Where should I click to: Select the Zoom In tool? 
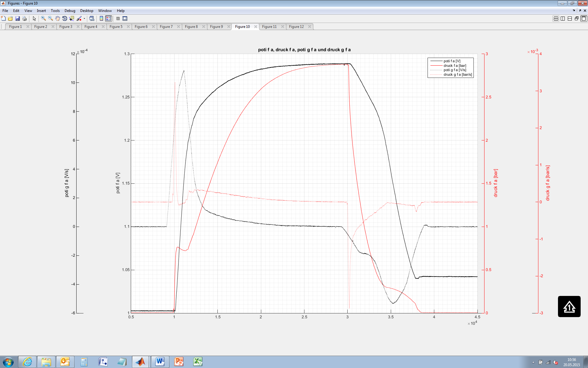[43, 18]
